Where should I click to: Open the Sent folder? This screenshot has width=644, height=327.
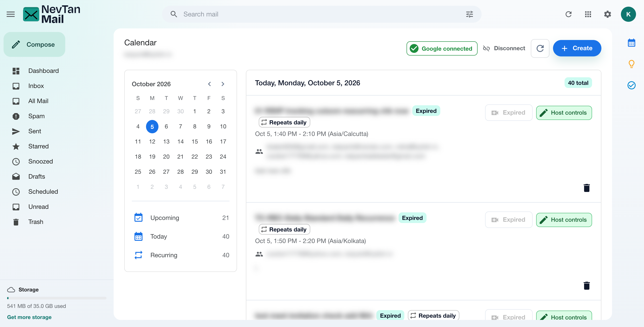pyautogui.click(x=34, y=131)
